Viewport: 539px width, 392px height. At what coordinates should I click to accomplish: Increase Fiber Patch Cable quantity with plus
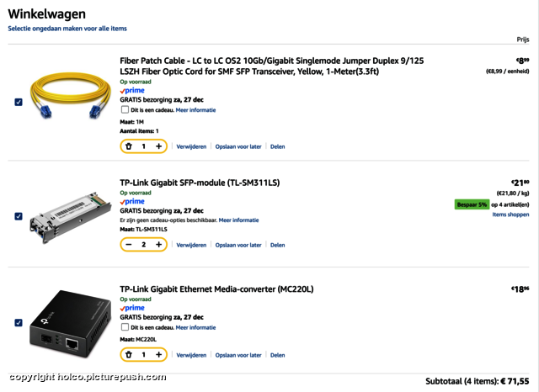pos(158,146)
